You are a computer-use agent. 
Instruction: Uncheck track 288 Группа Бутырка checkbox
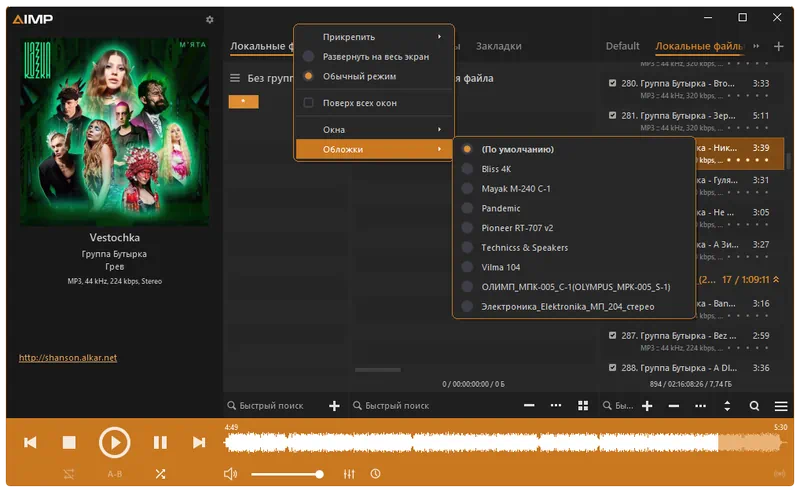[612, 367]
